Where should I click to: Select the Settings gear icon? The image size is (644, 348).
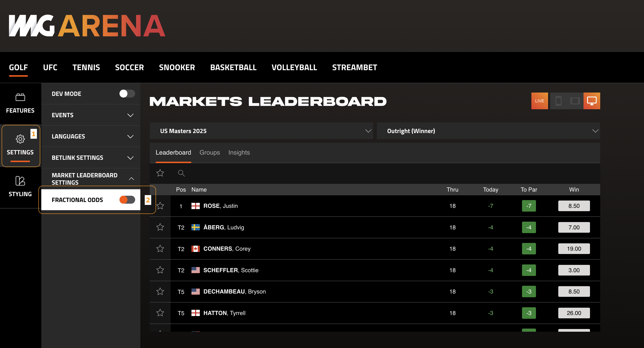20,139
